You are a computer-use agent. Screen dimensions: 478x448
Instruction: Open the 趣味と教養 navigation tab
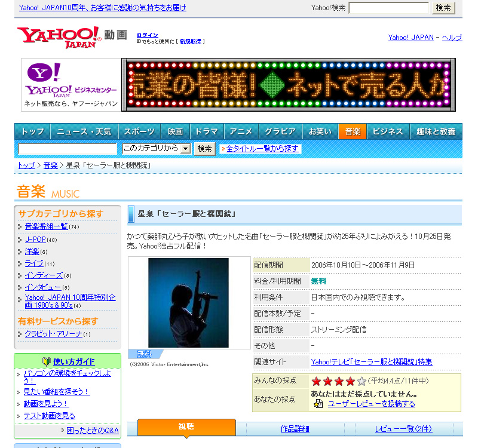[x=436, y=131]
